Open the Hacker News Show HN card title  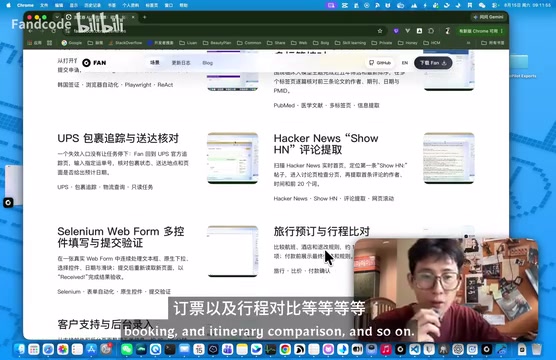click(x=326, y=144)
